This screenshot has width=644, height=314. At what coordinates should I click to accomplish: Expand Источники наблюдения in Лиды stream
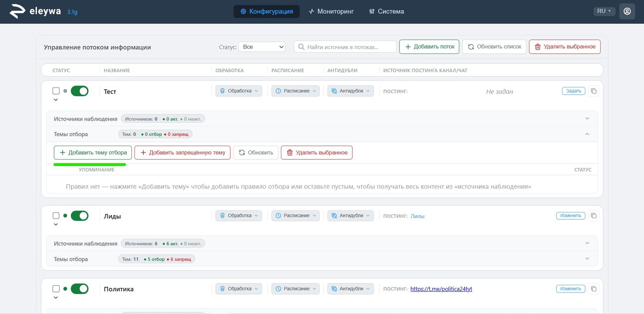[587, 243]
